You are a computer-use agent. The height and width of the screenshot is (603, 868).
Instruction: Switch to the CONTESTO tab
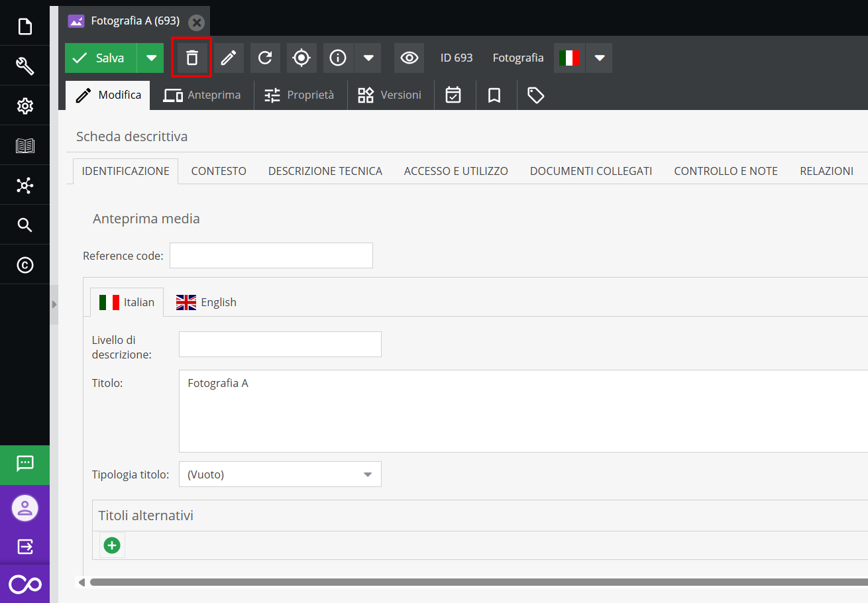point(219,171)
